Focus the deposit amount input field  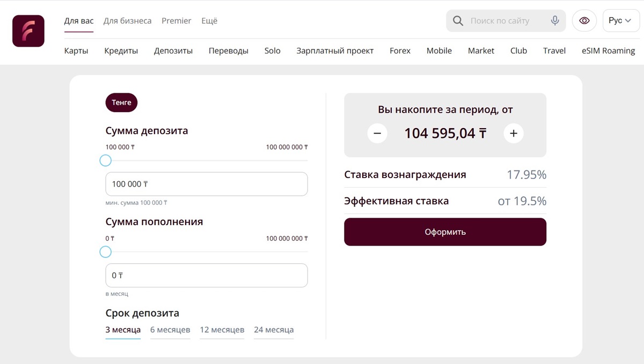pyautogui.click(x=207, y=184)
